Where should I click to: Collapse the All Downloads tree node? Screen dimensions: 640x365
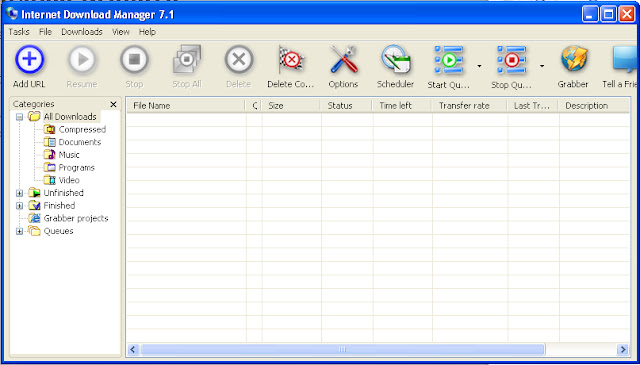click(19, 117)
